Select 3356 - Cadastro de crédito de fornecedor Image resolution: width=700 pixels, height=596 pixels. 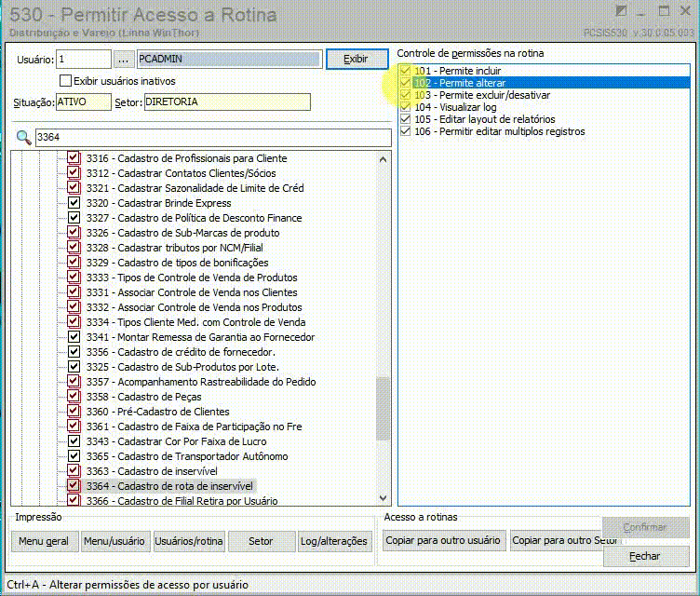click(x=181, y=352)
